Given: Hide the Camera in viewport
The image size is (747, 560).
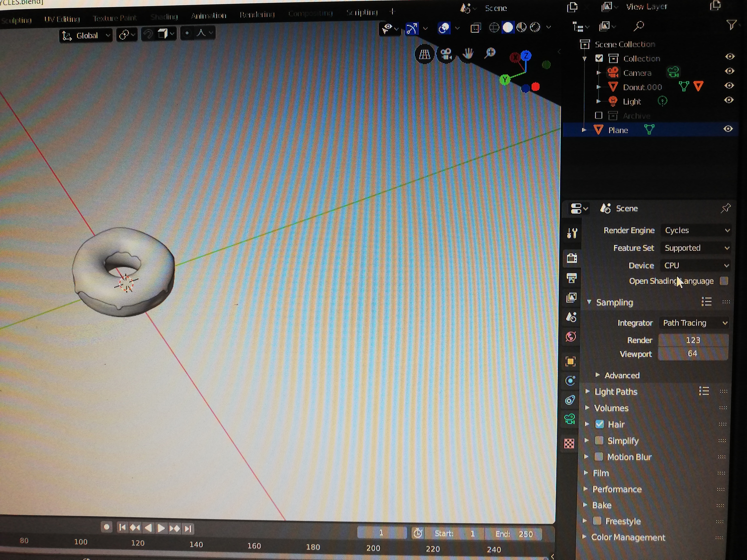Looking at the screenshot, I should (x=729, y=71).
